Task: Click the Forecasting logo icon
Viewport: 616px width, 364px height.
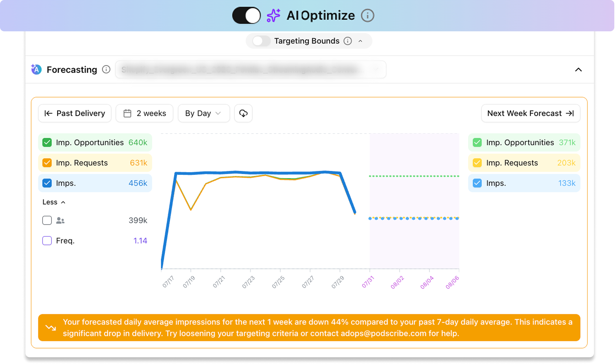Action: [x=36, y=69]
